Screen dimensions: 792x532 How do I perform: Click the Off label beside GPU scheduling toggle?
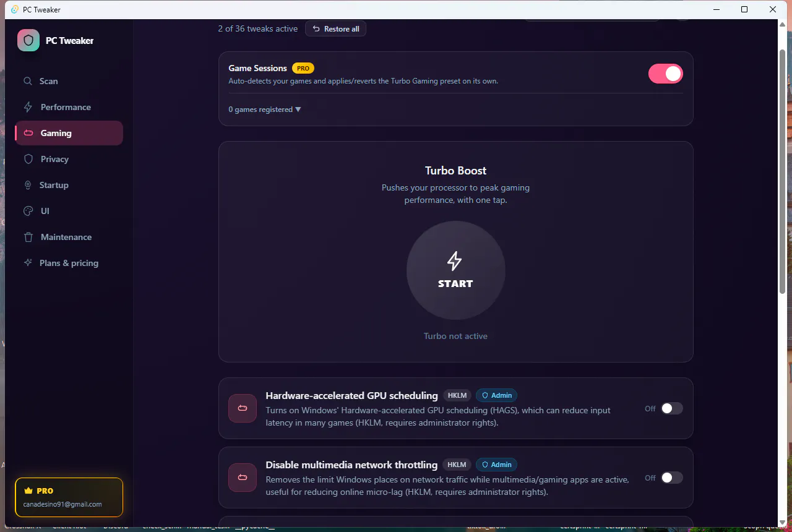pos(650,408)
